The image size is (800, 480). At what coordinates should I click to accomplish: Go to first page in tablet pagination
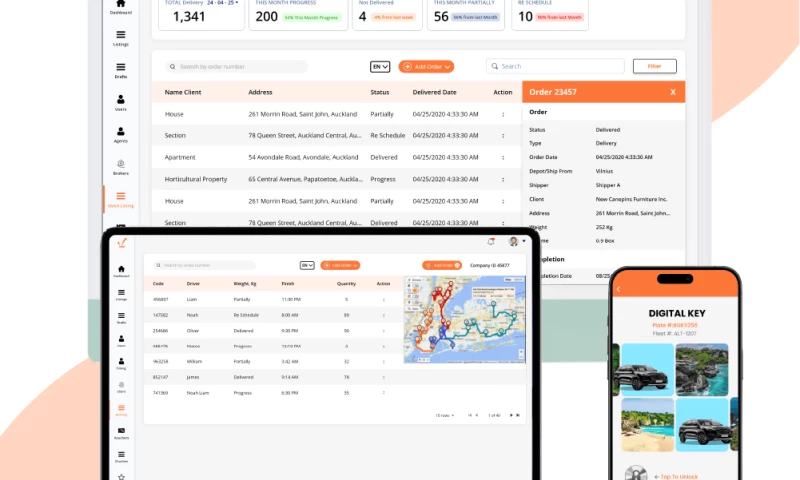tap(469, 415)
